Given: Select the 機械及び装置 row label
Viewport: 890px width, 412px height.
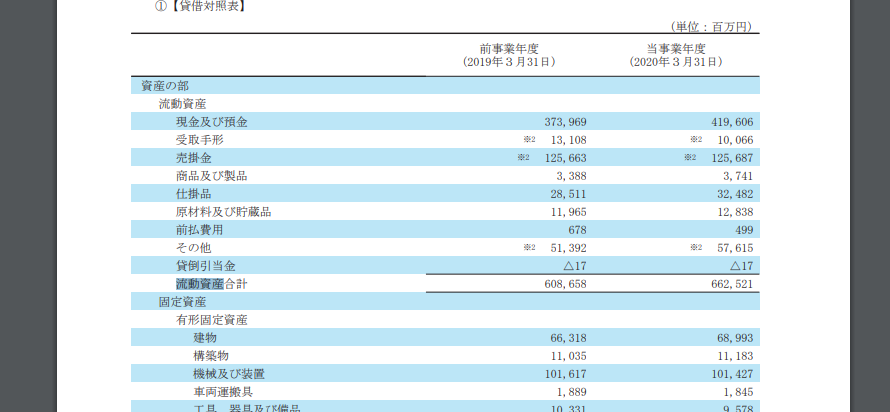Looking at the screenshot, I should tap(229, 373).
